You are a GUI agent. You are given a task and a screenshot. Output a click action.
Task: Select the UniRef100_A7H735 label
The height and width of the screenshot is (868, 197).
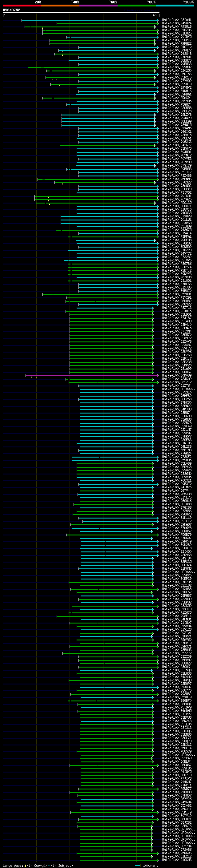tap(176, 582)
